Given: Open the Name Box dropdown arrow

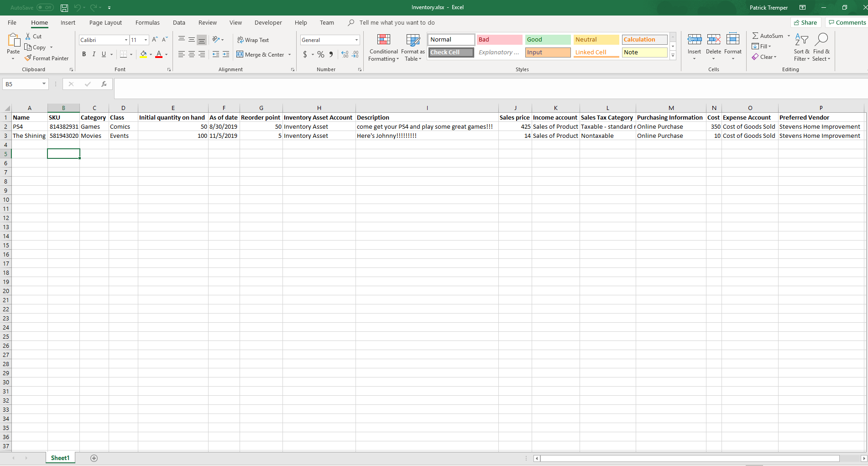Looking at the screenshot, I should point(44,84).
